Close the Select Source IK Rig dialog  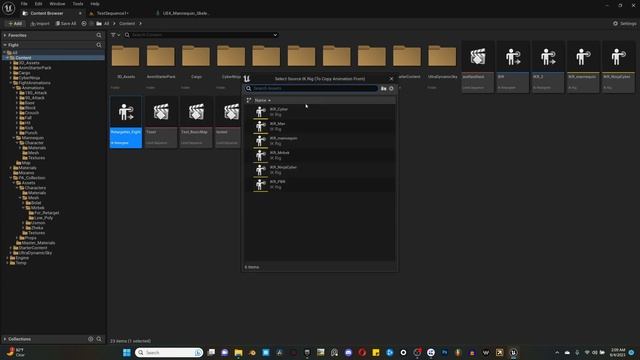[391, 79]
